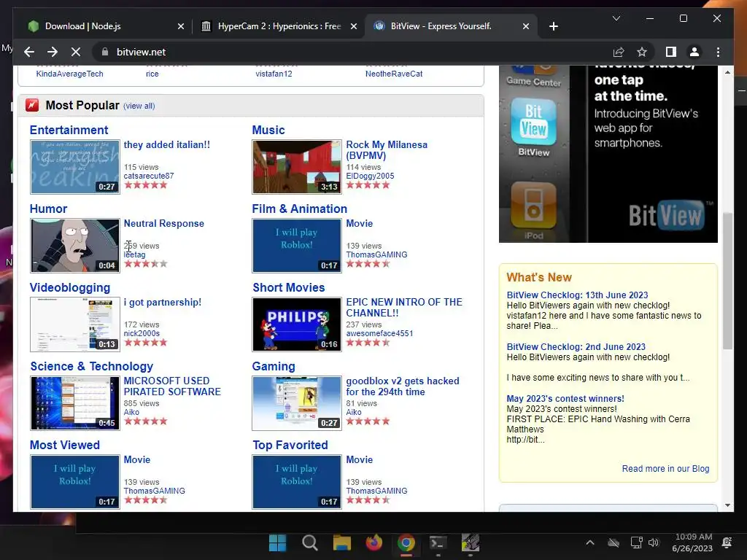747x560 pixels.
Task: Open BitView Checklog: 13th June 2023
Action: [578, 295]
